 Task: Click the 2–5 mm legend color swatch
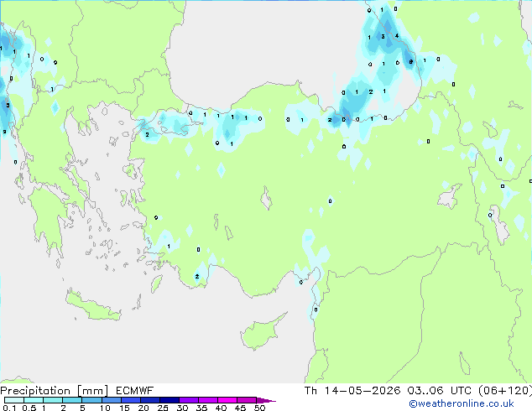(x=72, y=400)
